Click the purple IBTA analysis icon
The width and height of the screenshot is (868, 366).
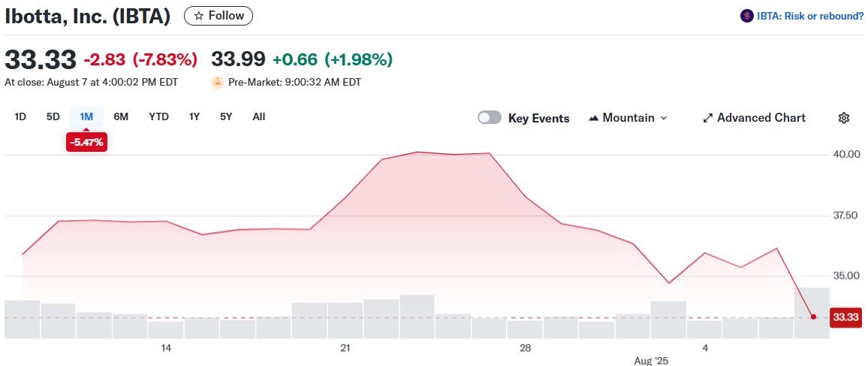[x=747, y=16]
